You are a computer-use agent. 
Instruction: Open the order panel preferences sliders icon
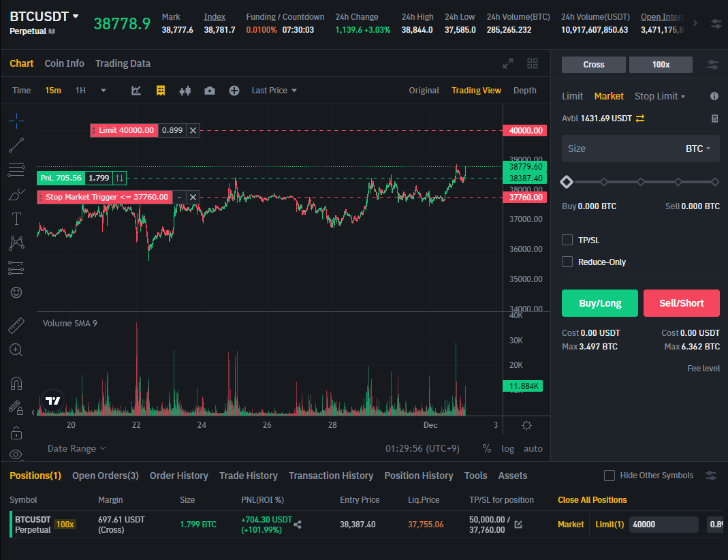point(713,65)
